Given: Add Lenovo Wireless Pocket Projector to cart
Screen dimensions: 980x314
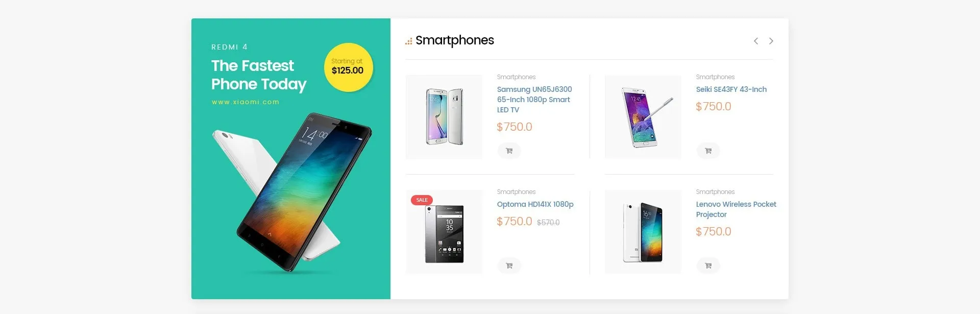Looking at the screenshot, I should click(708, 265).
